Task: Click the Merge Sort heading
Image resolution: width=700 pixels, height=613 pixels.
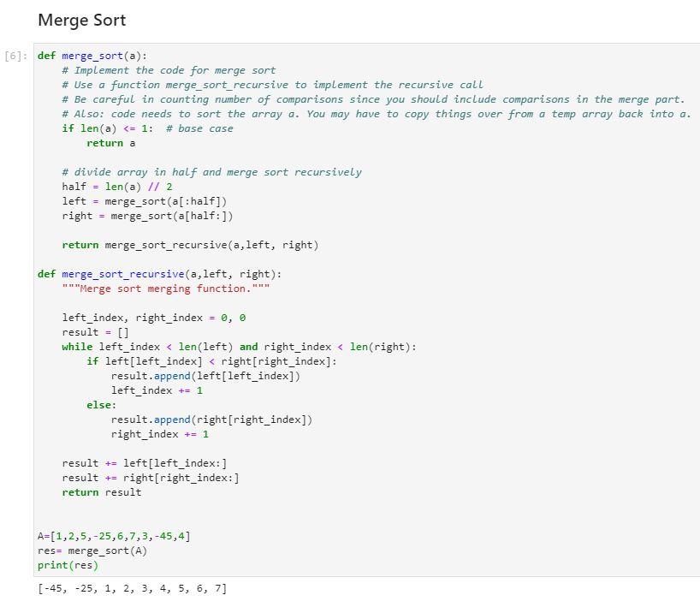Action: click(81, 20)
